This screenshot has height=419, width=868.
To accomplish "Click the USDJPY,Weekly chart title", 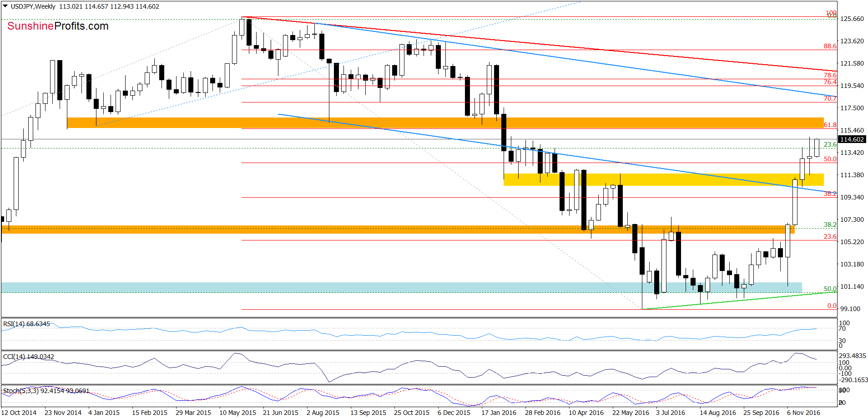I will point(33,6).
